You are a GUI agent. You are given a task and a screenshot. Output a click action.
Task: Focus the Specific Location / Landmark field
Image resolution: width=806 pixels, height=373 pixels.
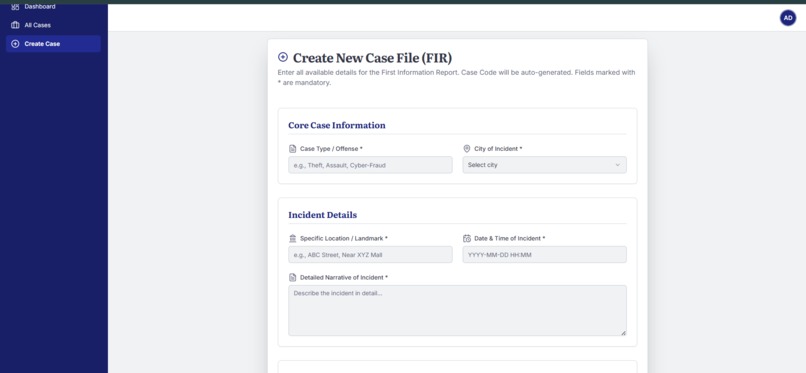(370, 254)
